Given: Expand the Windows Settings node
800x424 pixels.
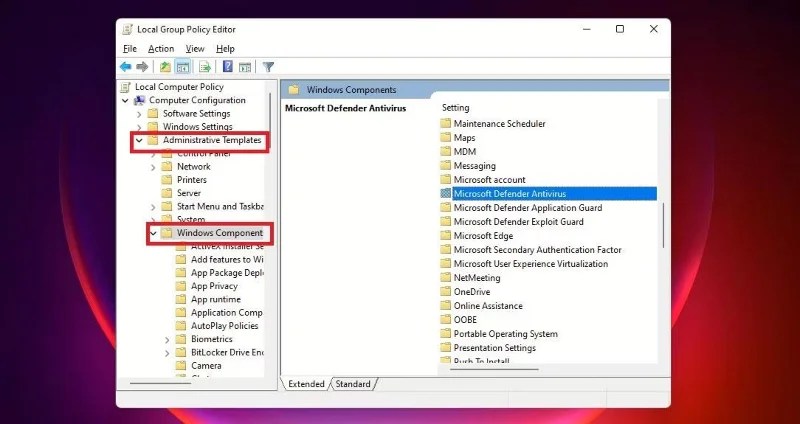Looking at the screenshot, I should pos(139,127).
